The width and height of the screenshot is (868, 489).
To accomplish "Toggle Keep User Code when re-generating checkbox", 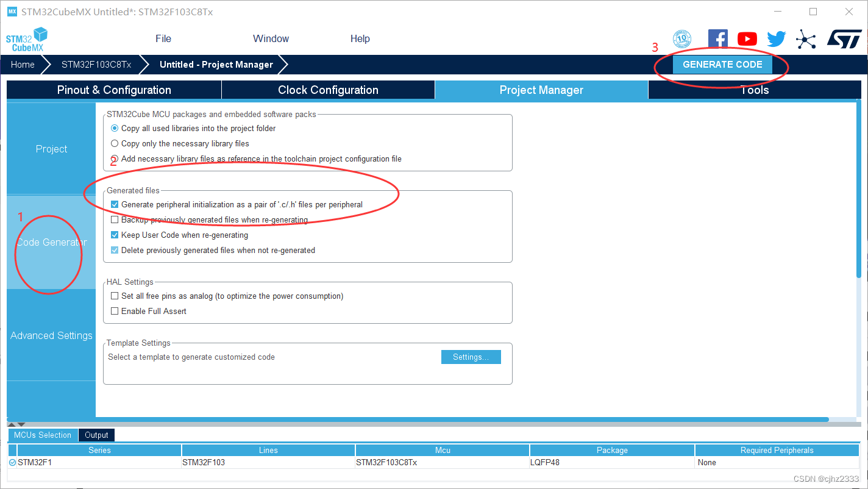I will tap(115, 235).
